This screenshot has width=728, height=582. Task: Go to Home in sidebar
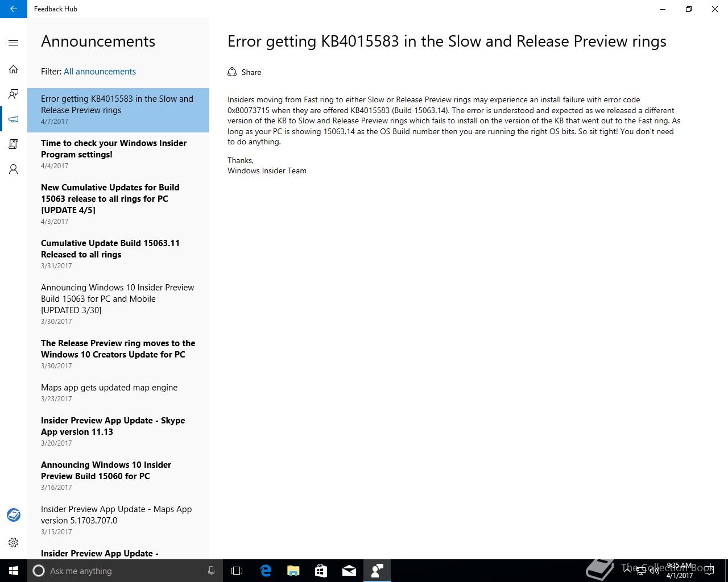[14, 69]
